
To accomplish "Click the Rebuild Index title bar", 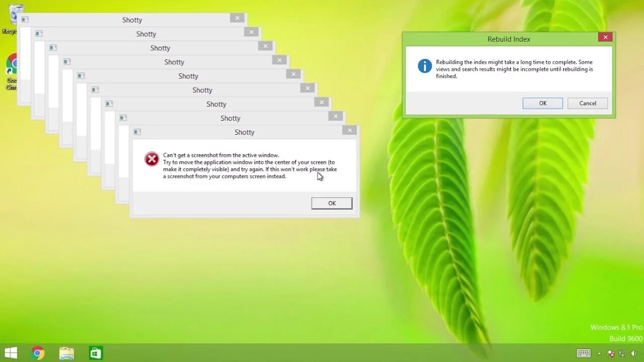I will (x=509, y=39).
